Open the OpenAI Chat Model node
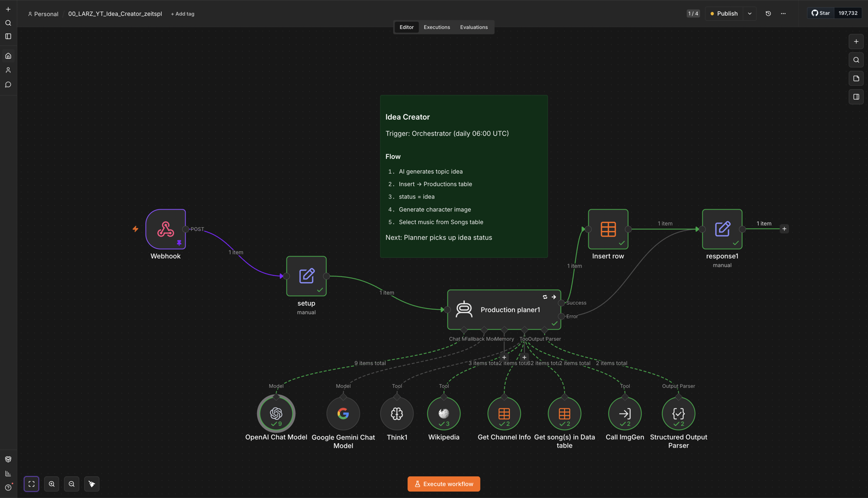 (276, 413)
